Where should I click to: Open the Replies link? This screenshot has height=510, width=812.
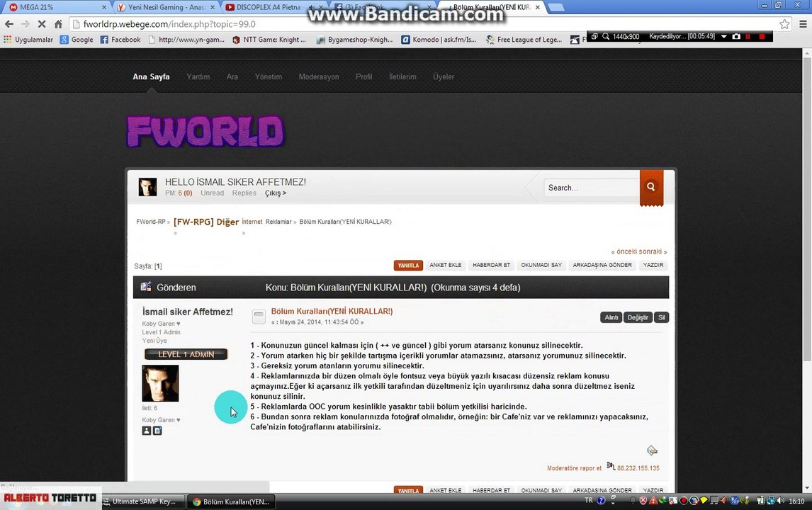[244, 193]
